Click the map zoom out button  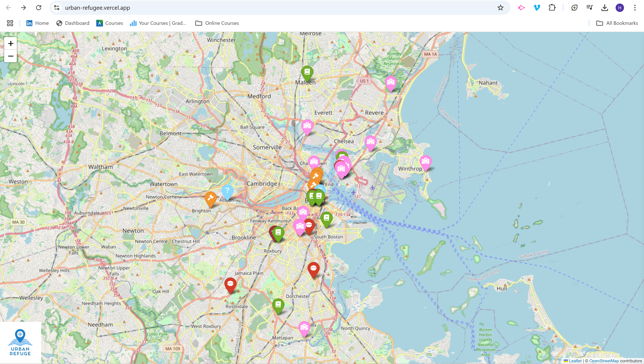click(x=11, y=56)
